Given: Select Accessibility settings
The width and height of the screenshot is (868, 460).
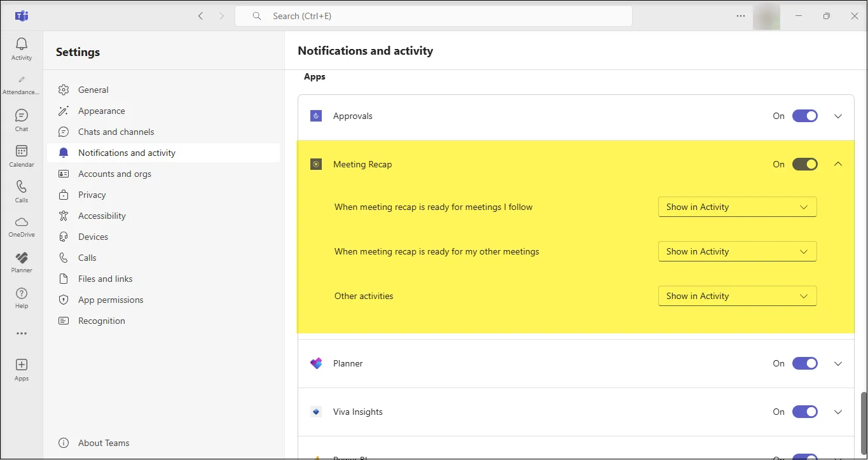Looking at the screenshot, I should click(163, 216).
